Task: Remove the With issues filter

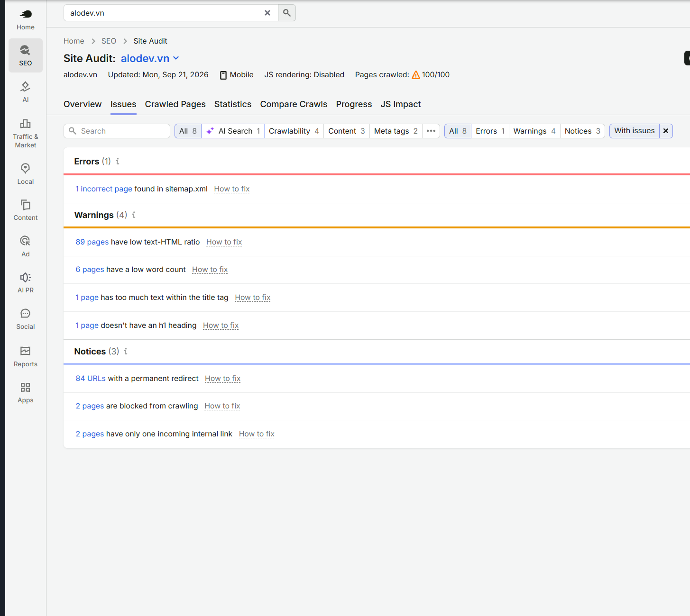Action: 666,131
